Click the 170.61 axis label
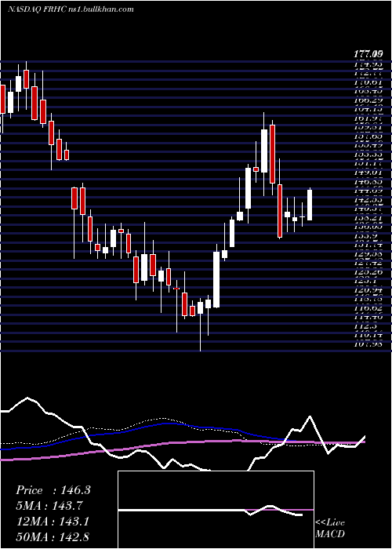The height and width of the screenshot is (549, 392). pos(368,82)
